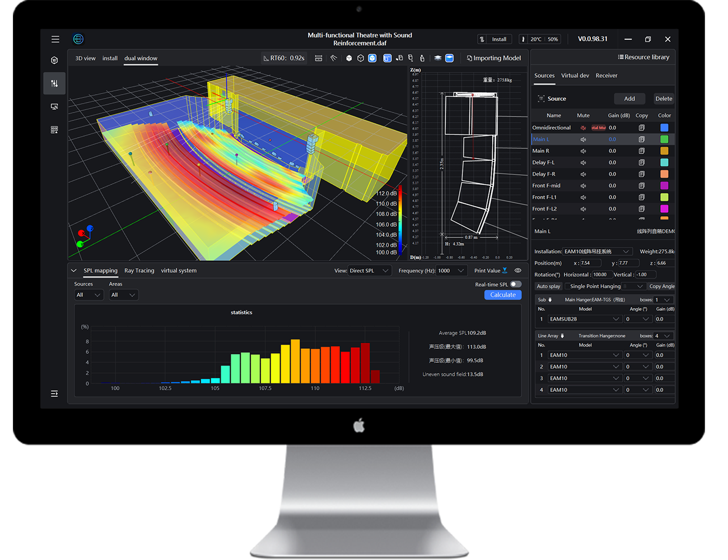Click the person listener icon in toolbar
This screenshot has width=728, height=560.
click(x=422, y=58)
